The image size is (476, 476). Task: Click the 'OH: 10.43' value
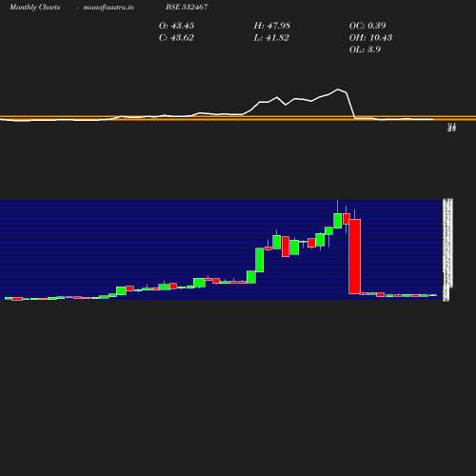[x=370, y=38]
